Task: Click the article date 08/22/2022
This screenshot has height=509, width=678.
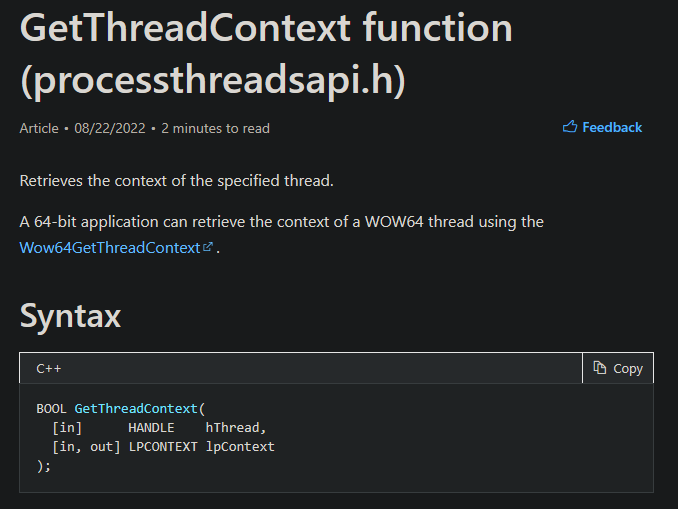Action: (x=110, y=128)
